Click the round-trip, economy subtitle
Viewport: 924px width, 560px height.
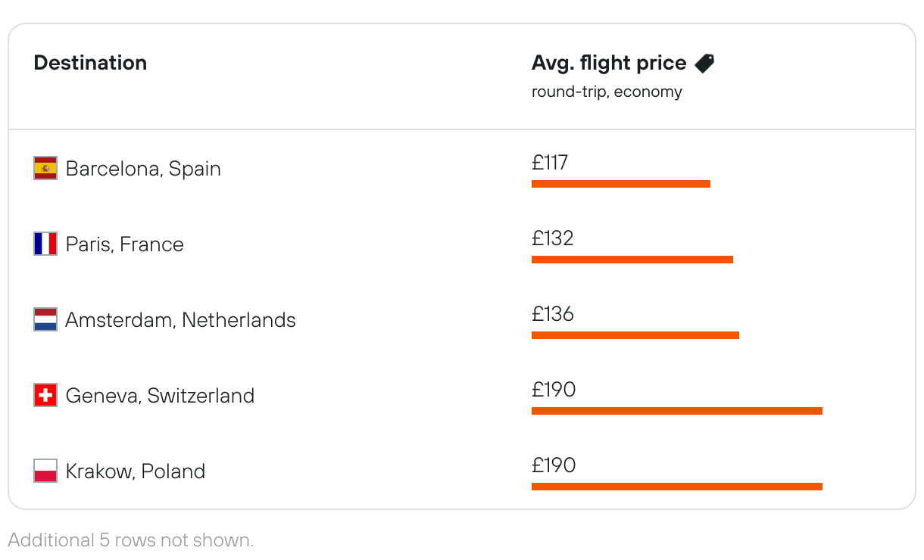(x=607, y=92)
